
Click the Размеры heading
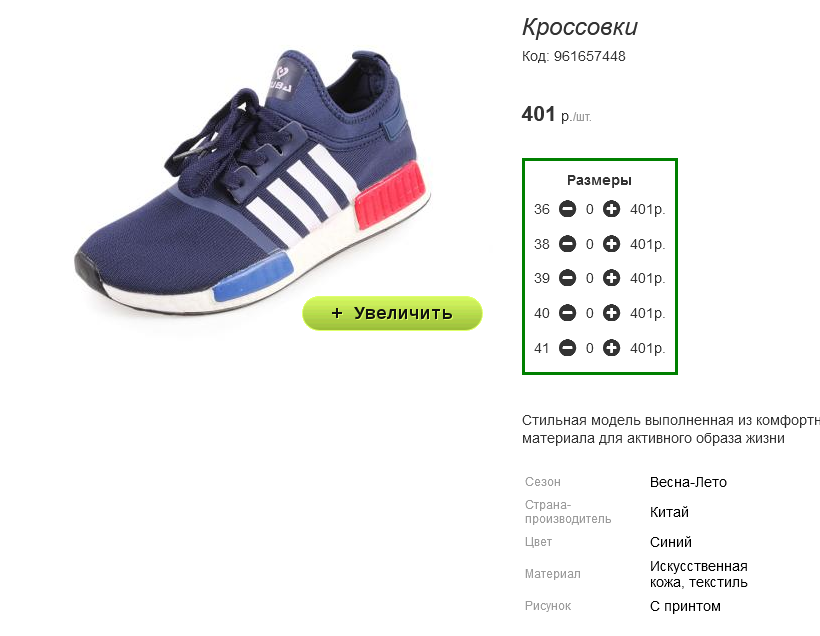click(x=599, y=180)
